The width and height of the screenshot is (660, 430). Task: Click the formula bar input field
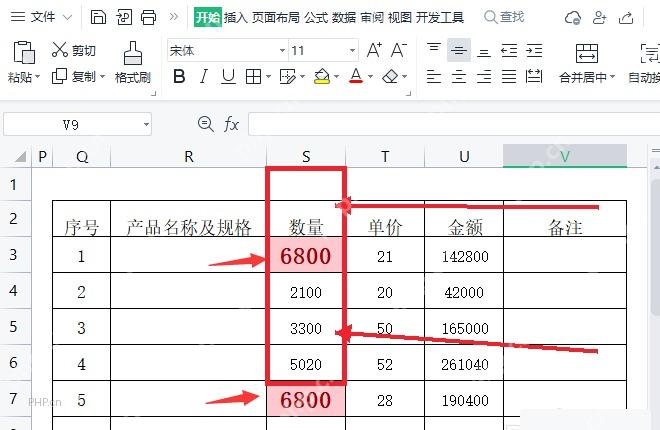454,124
